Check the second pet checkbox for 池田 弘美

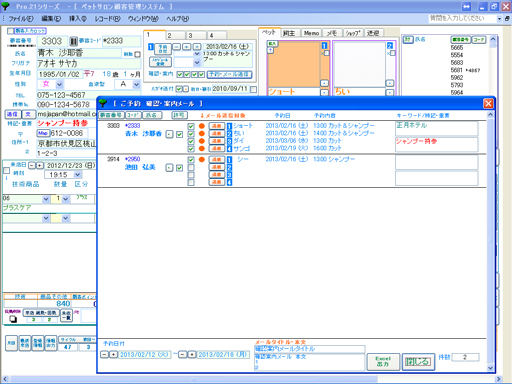[191, 167]
